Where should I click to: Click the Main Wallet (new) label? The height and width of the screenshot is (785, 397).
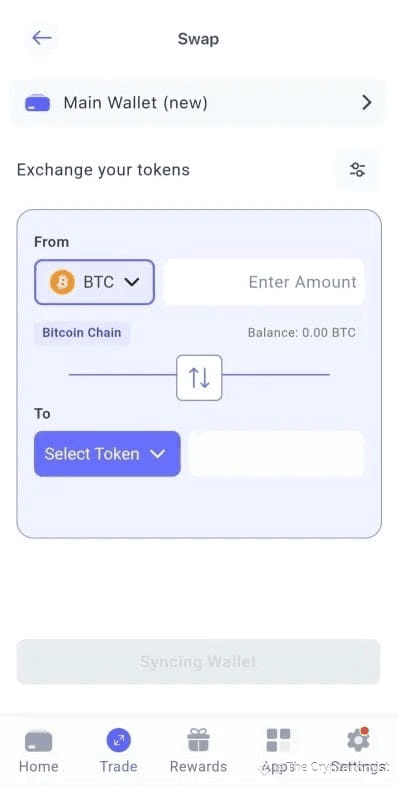click(x=135, y=103)
